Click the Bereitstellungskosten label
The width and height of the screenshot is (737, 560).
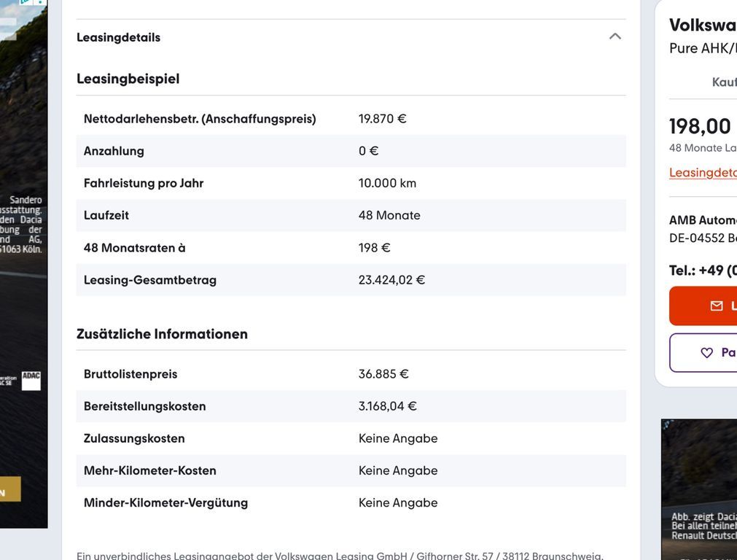(x=145, y=406)
